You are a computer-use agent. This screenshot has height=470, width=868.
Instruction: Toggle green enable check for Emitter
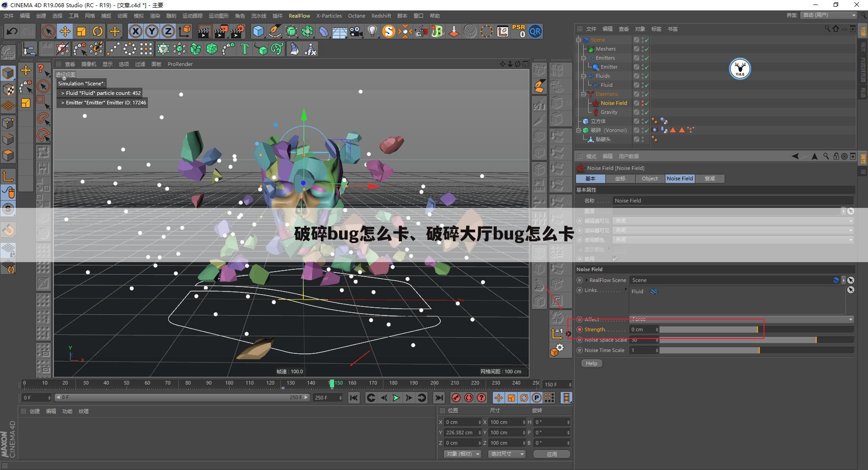646,67
